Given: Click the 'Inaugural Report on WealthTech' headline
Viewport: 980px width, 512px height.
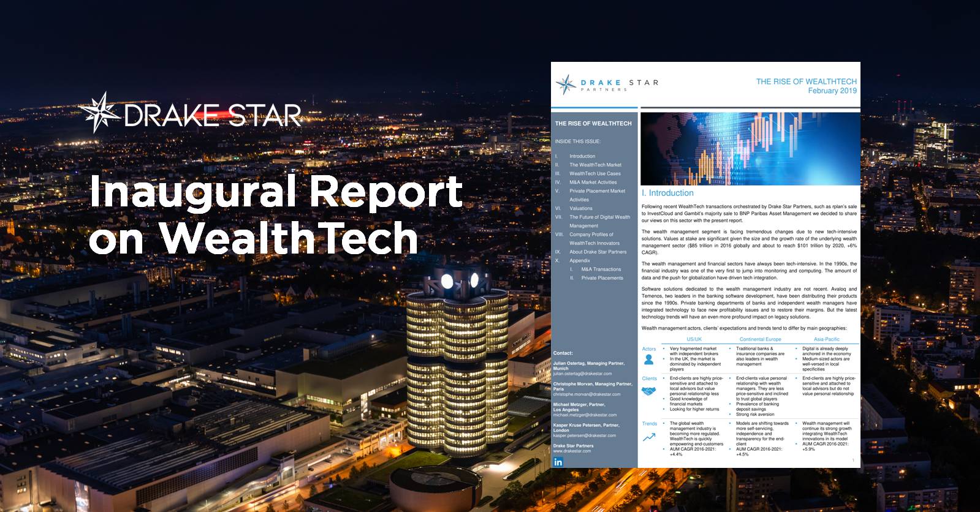Looking at the screenshot, I should [275, 214].
